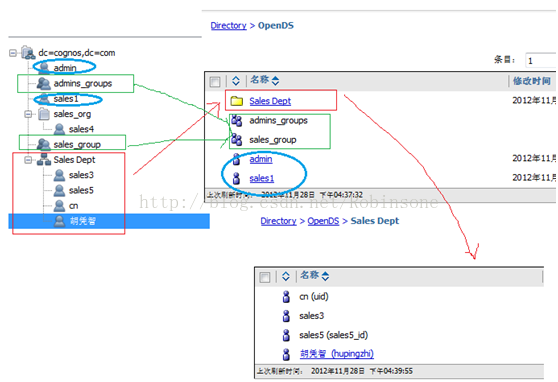
Task: Select cn (uid) entry text
Action: point(314,297)
